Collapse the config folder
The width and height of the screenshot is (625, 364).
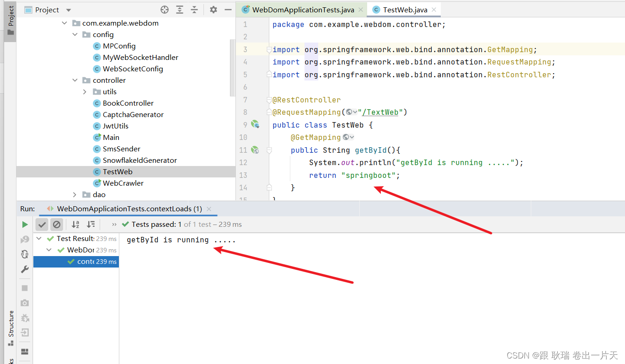click(x=75, y=34)
